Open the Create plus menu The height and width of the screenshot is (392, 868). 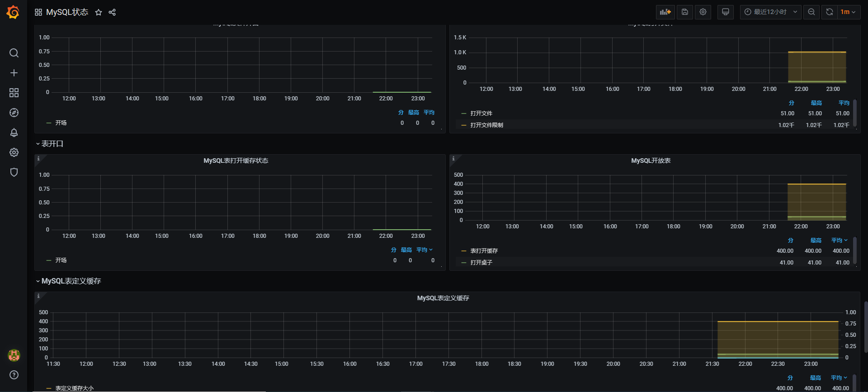(14, 73)
